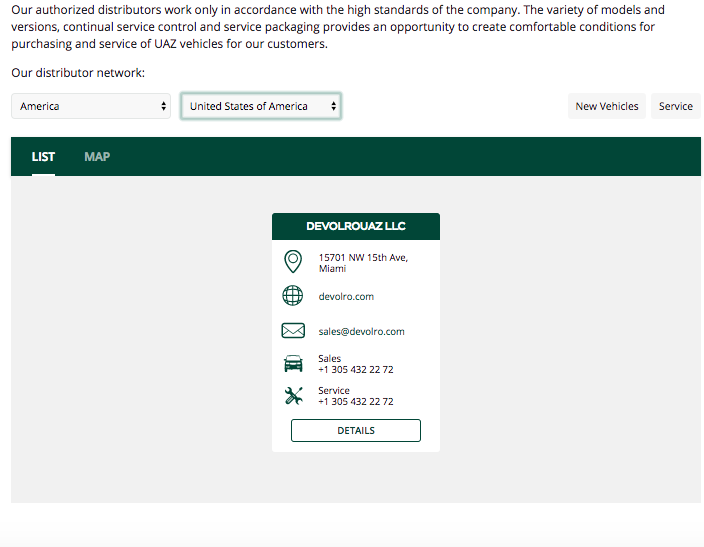Click the Service phone number in the card
The height and width of the screenshot is (547, 704).
pyautogui.click(x=355, y=402)
